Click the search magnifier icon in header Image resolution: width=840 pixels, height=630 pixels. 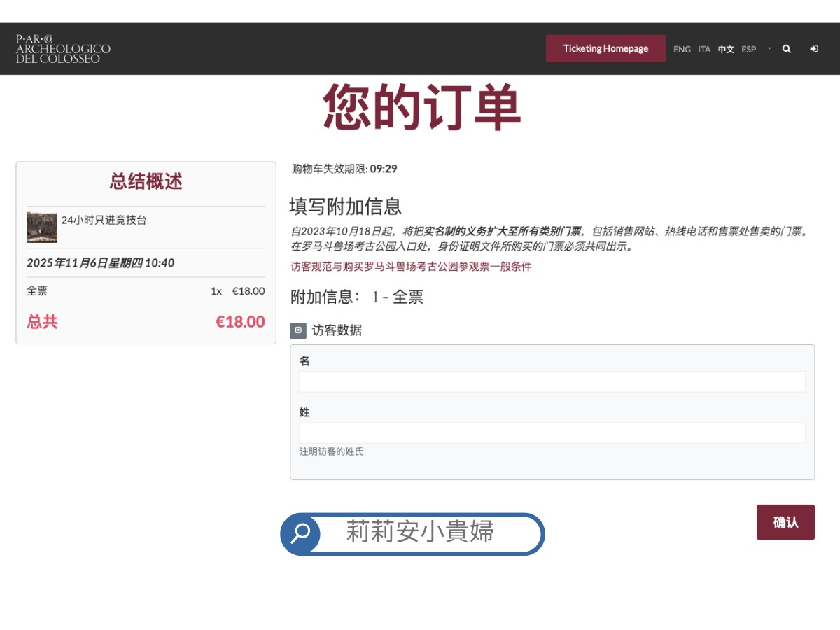point(787,49)
